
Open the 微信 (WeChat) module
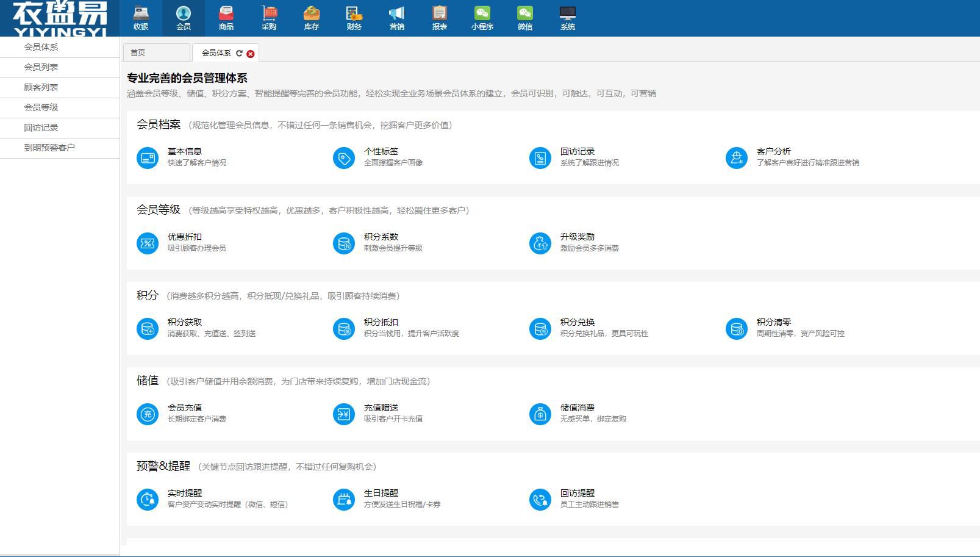click(x=525, y=16)
